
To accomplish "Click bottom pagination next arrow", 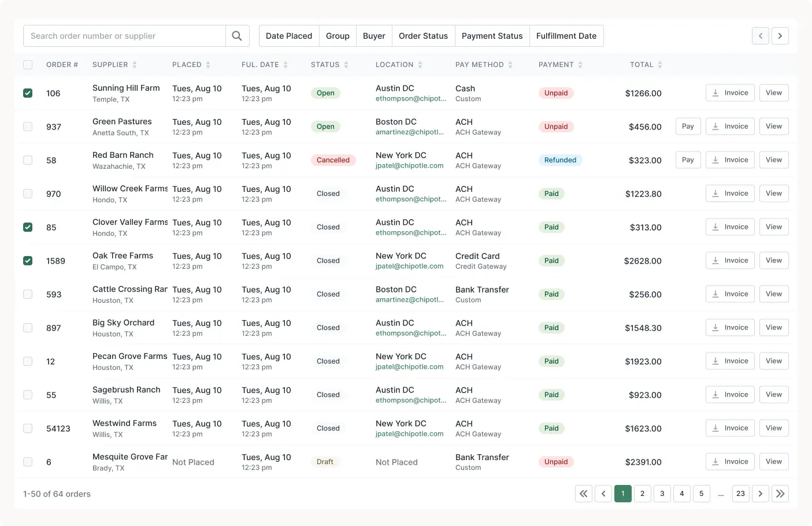I will [x=761, y=494].
